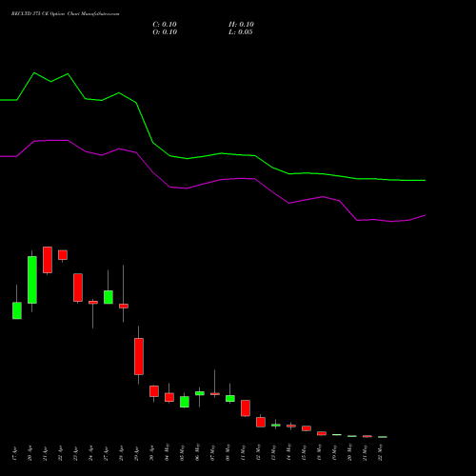Screen dimensions: 476x476
Task: Click the 13 May date label
Action: click(274, 452)
